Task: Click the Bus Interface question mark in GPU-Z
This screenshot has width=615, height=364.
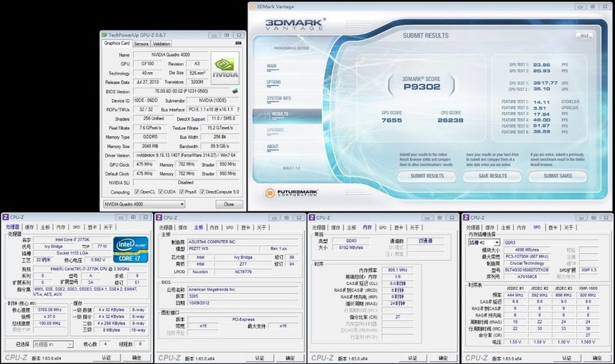Action: (237, 109)
